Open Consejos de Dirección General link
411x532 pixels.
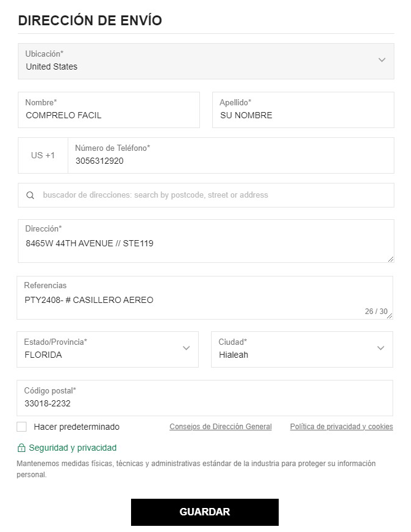[220, 427]
